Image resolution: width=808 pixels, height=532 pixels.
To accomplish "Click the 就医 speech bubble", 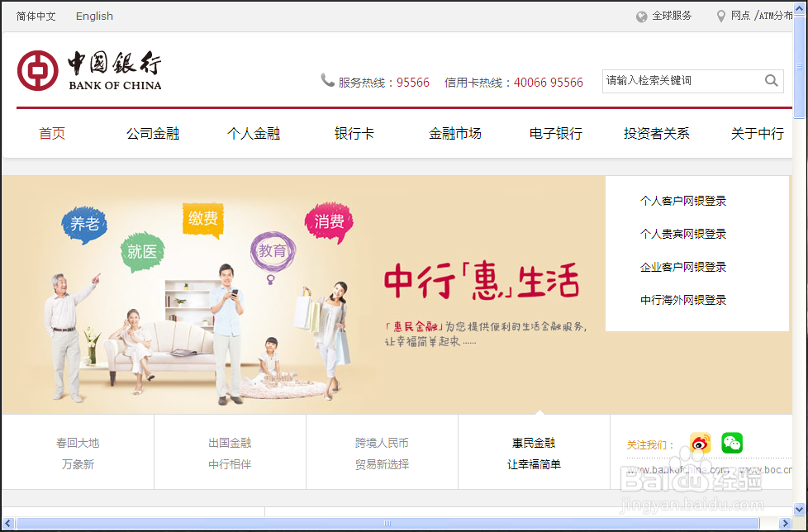I will pos(142,252).
